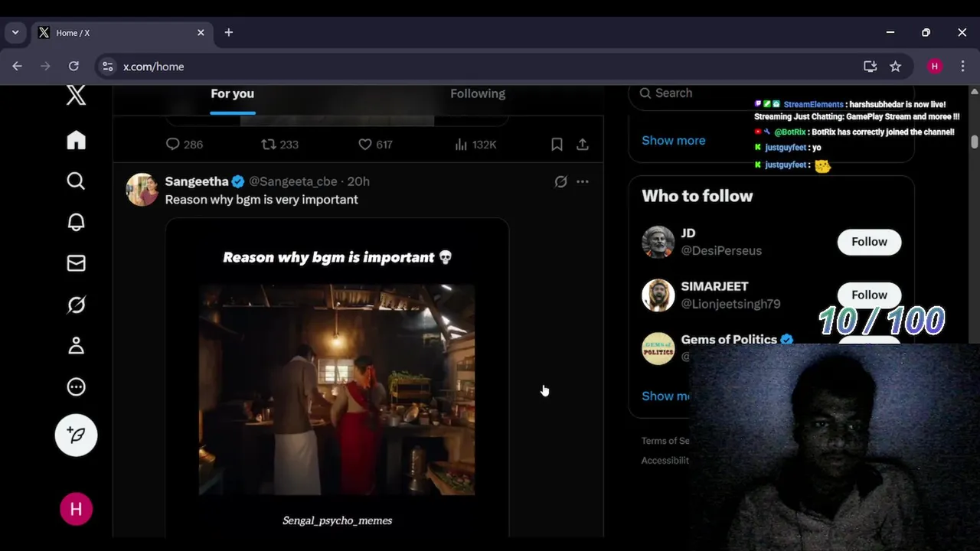980x551 pixels.
Task: Open account avatar H in sidebar
Action: (x=76, y=509)
